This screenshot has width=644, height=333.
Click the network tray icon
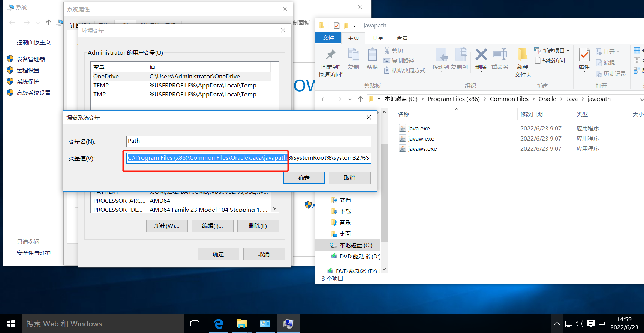pos(568,324)
